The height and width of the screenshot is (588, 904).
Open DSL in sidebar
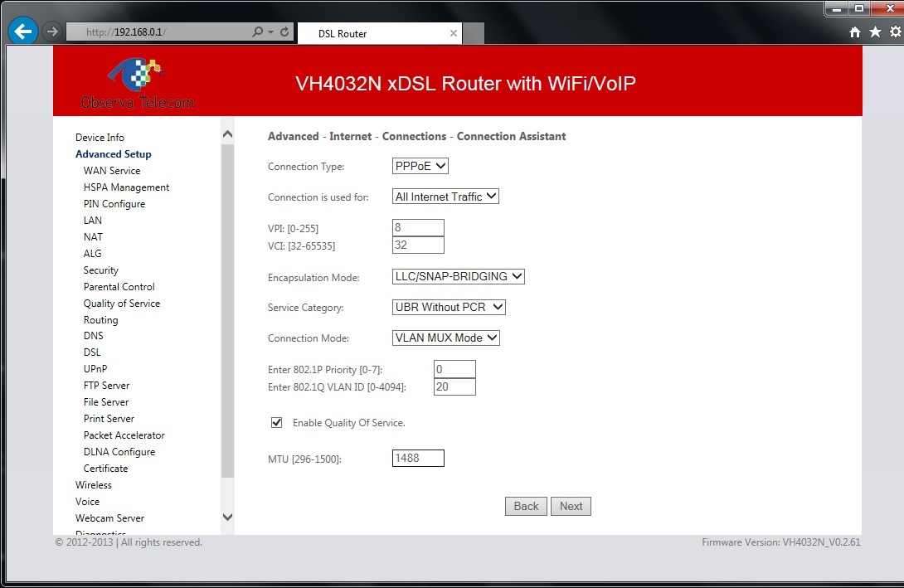92,352
